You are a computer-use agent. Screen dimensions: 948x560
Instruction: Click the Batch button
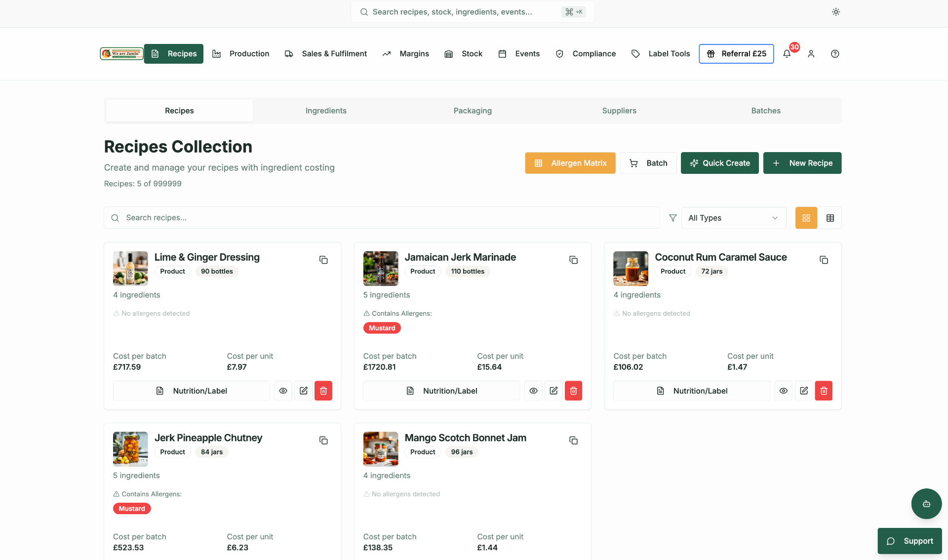(x=648, y=163)
